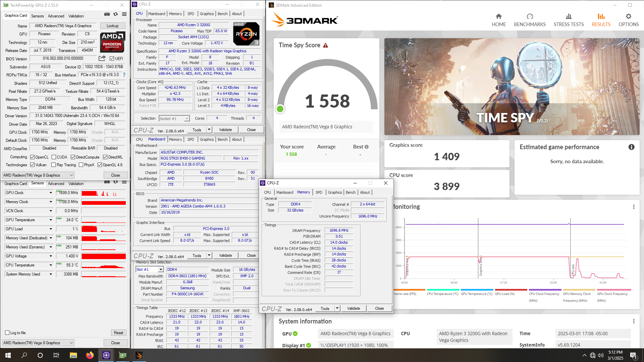The image size is (644, 362).
Task: Click the GPU-Z Lookup button
Action: (112, 26)
